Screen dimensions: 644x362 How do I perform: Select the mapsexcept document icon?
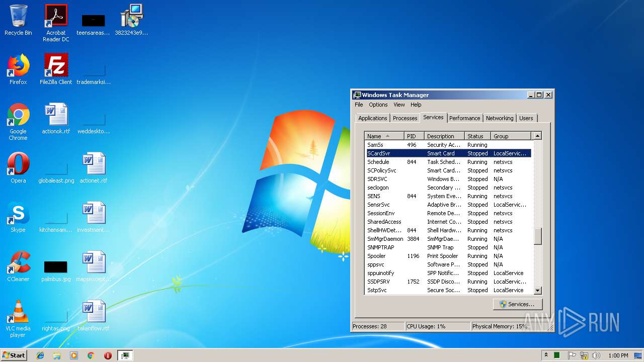(x=93, y=266)
